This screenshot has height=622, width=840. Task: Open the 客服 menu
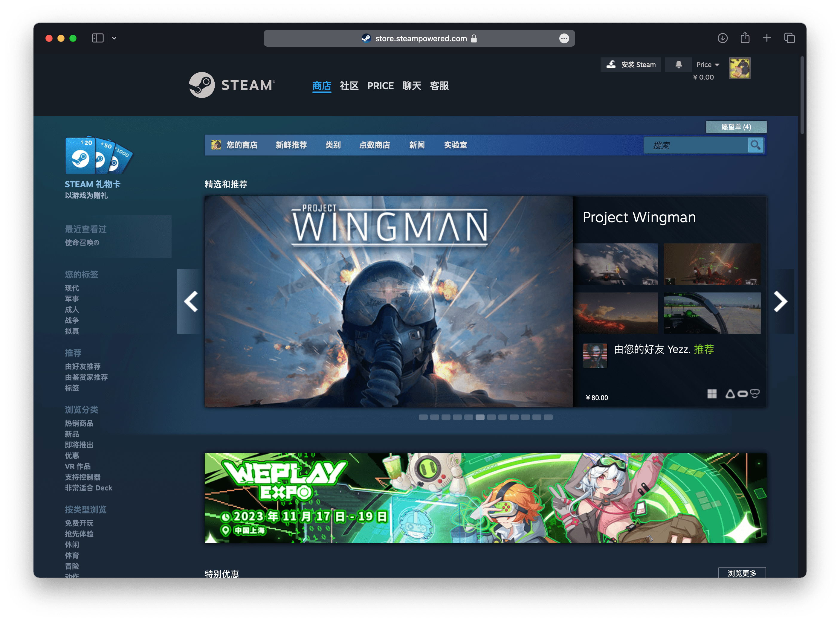click(x=439, y=86)
